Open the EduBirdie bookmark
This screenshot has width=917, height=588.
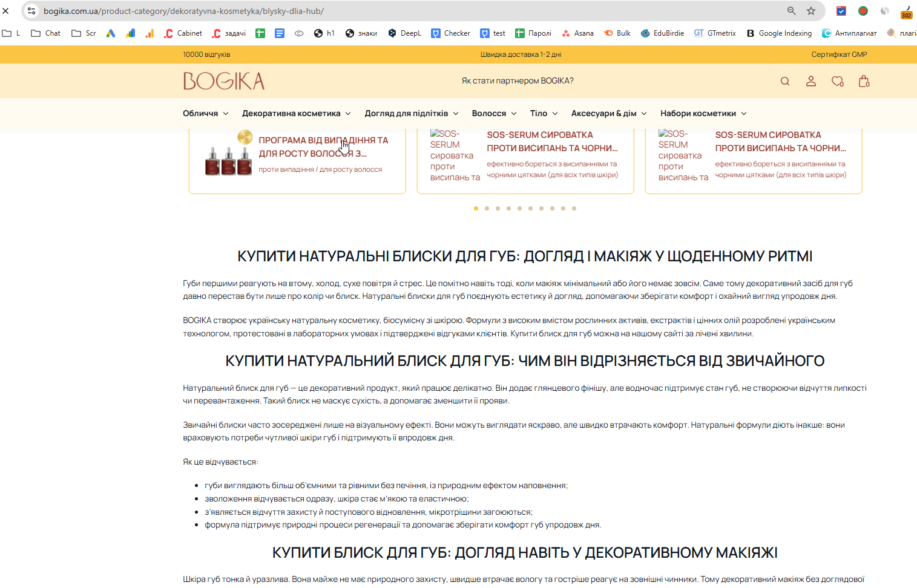662,33
